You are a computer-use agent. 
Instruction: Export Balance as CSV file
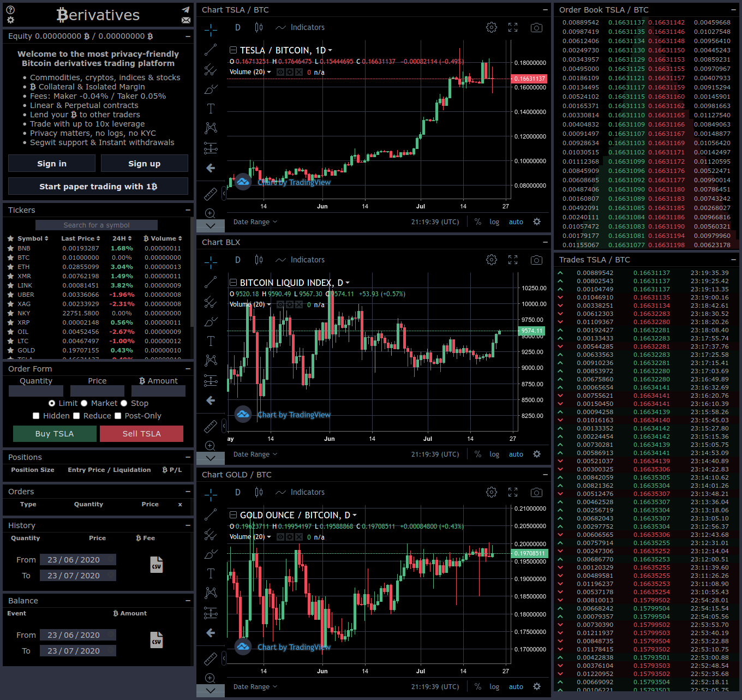tap(157, 639)
